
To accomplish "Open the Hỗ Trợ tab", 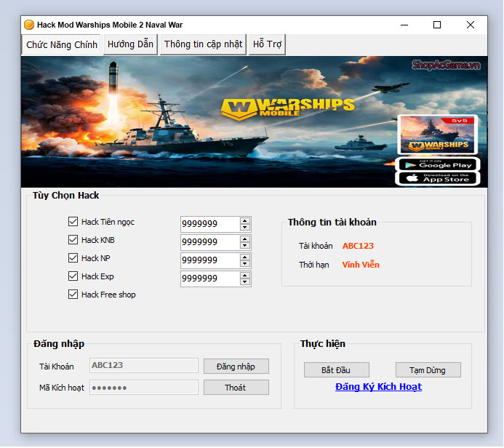I will [267, 44].
